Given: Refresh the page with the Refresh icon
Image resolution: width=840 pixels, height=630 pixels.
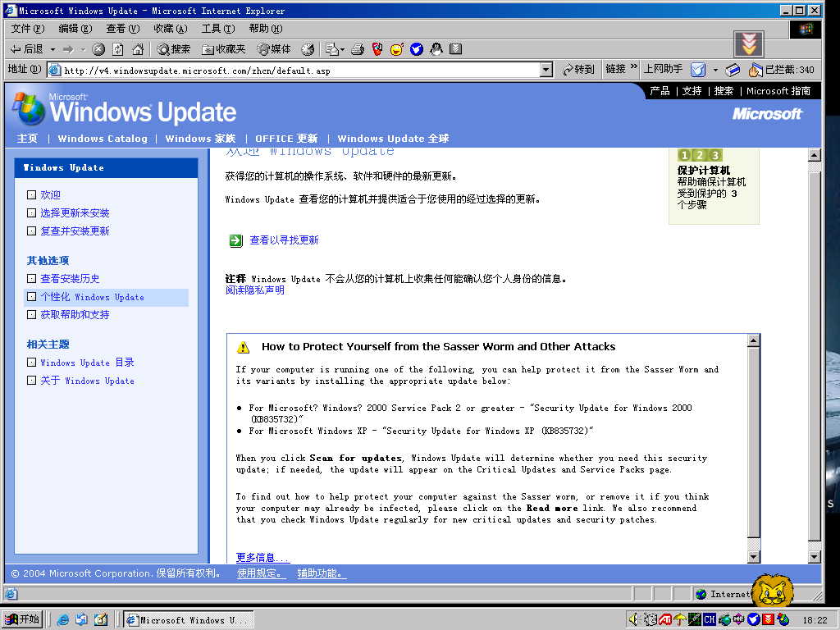Looking at the screenshot, I should (118, 49).
